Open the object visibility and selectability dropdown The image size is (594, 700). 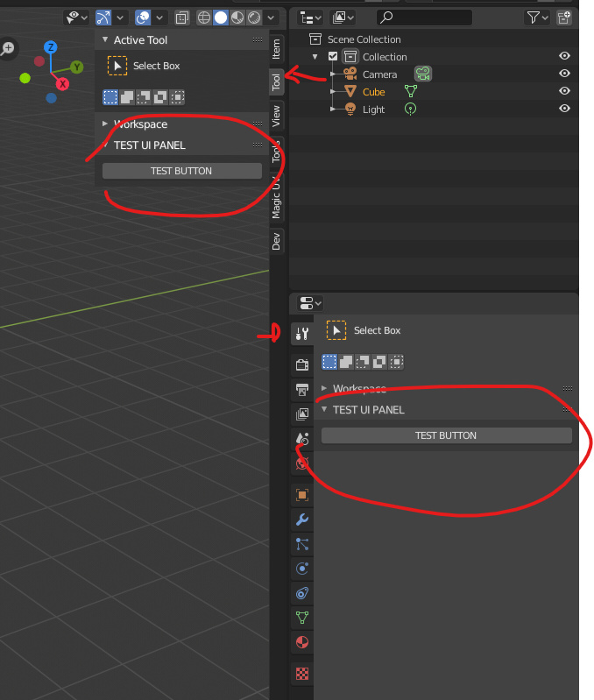[x=76, y=18]
